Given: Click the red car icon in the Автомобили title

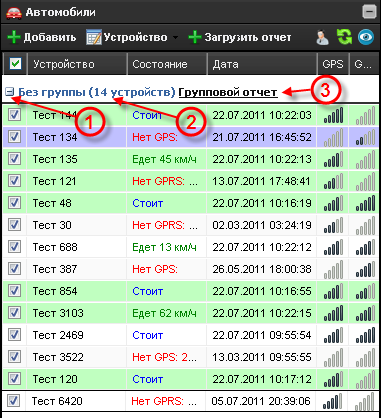Looking at the screenshot, I should (x=14, y=13).
